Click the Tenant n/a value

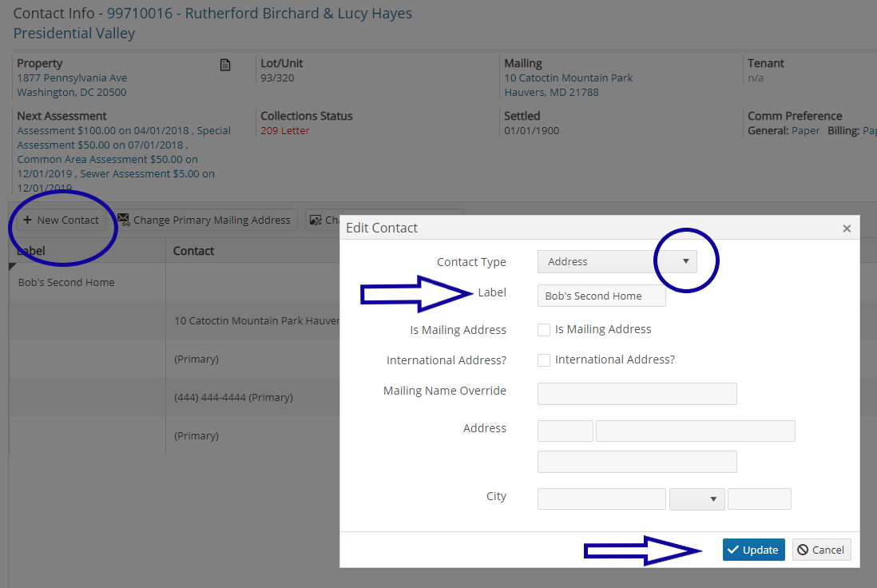coord(756,77)
